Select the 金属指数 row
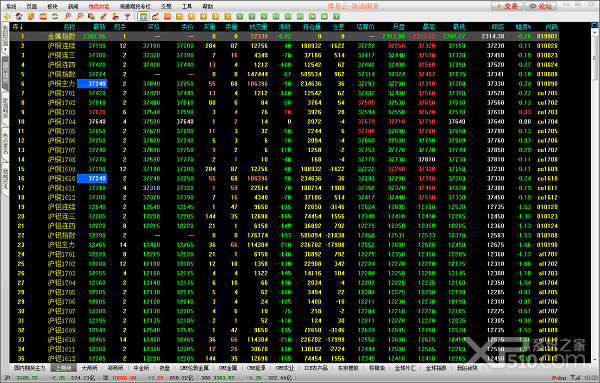The image size is (600, 383). pos(284,36)
